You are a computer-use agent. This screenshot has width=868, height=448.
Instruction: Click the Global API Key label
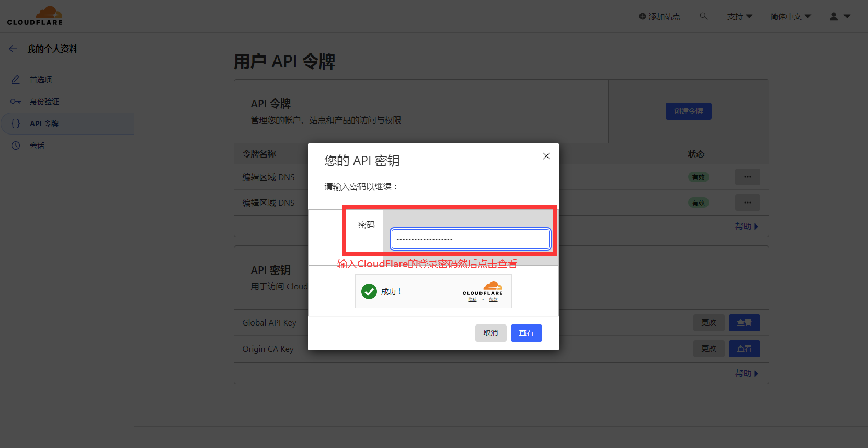pos(269,323)
